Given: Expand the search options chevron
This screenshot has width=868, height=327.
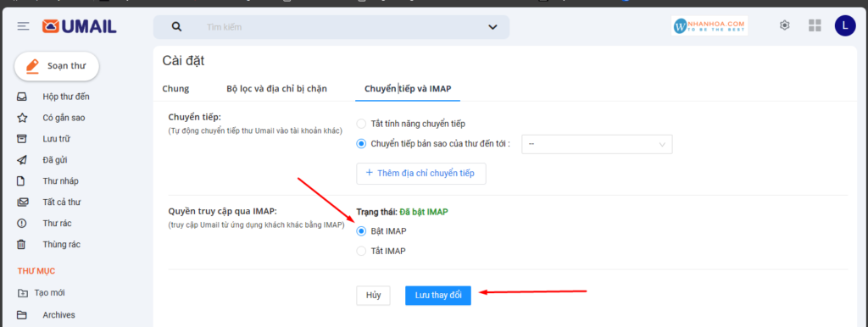Looking at the screenshot, I should (x=492, y=27).
